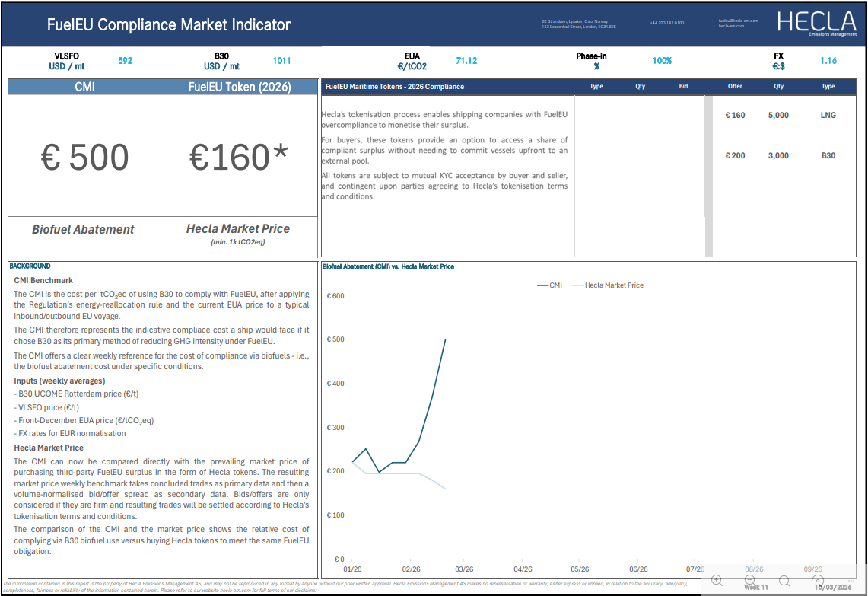Screen dimensions: 868x596
Task: Click the FX rates for EUR normalisation bullet
Action: click(70, 434)
